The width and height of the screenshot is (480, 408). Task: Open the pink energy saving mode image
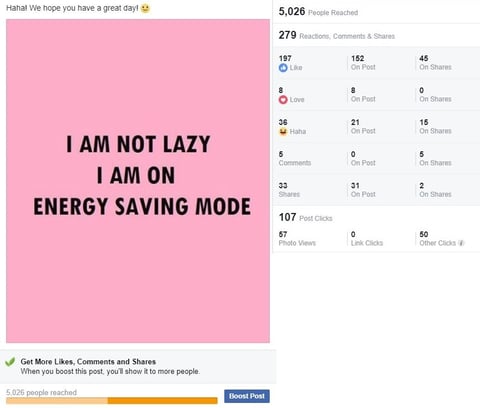coord(138,181)
